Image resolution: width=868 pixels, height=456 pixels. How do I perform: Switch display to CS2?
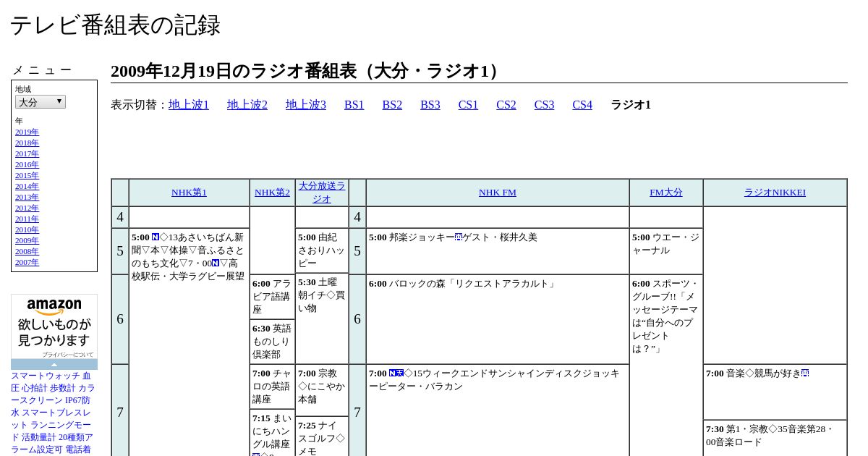tap(506, 105)
